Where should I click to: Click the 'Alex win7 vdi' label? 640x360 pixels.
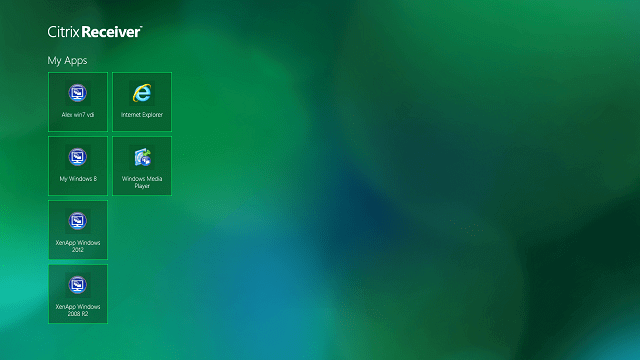78,115
